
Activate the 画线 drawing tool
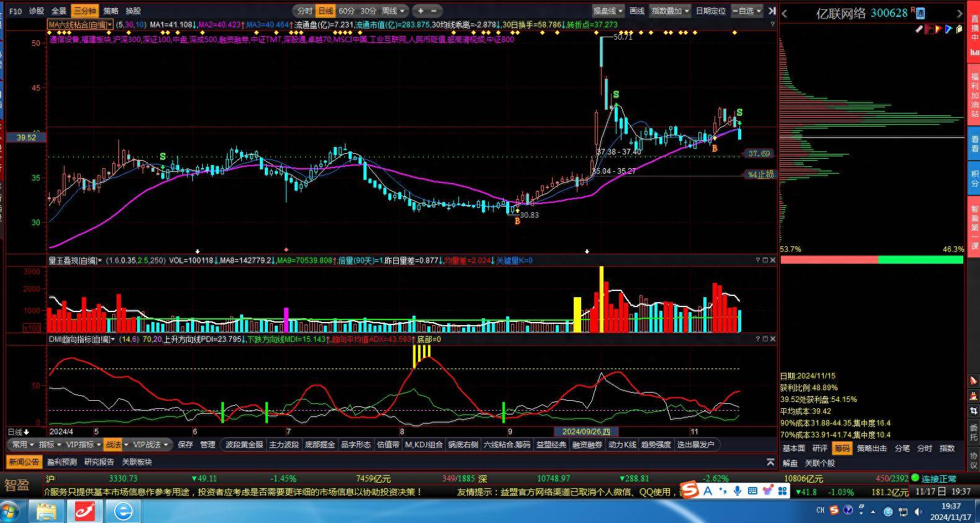coord(637,11)
